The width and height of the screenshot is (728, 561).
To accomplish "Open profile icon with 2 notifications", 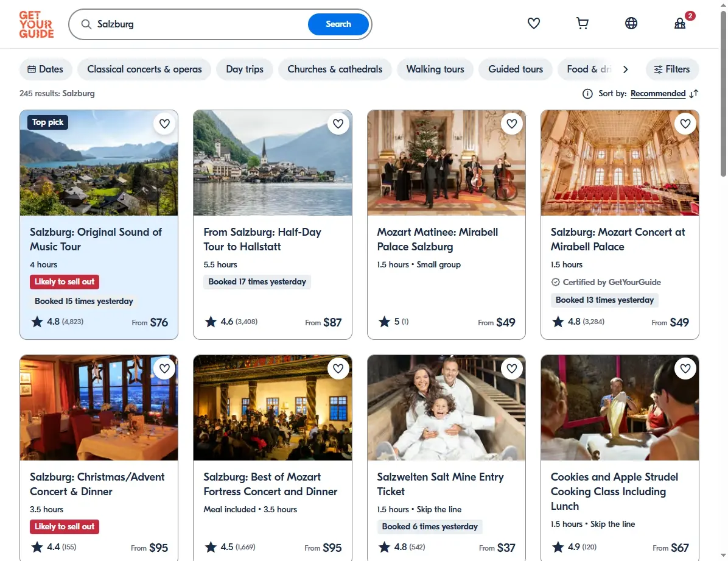I will point(680,23).
